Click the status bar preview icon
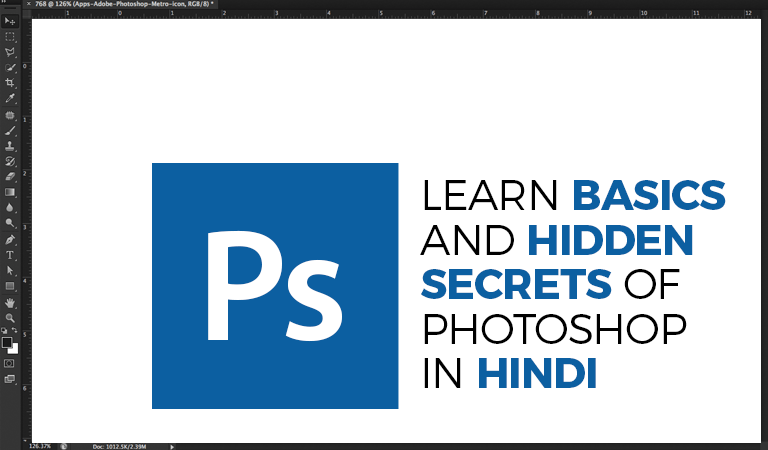The width and height of the screenshot is (768, 450). coord(64,447)
